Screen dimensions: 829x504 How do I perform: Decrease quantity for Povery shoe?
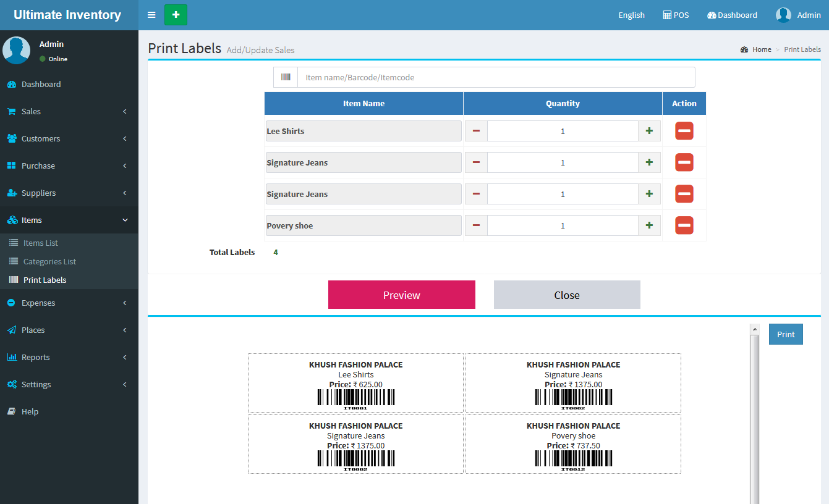476,225
